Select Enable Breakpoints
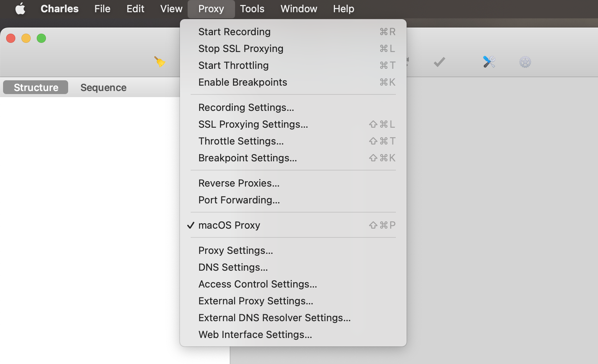Image resolution: width=598 pixels, height=364 pixels. [293, 82]
